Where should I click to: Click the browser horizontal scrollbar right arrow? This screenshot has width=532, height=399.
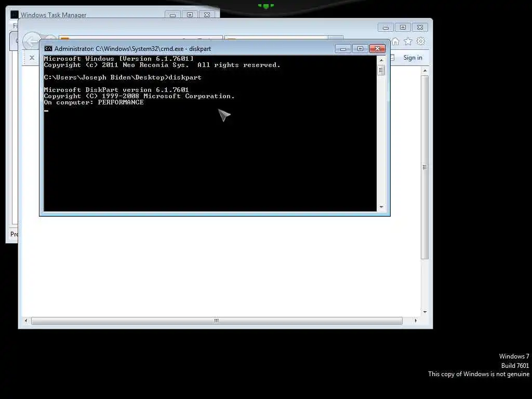[x=416, y=321]
